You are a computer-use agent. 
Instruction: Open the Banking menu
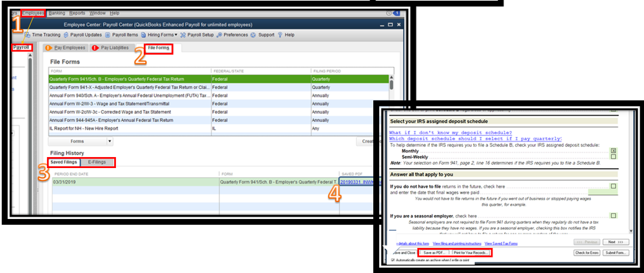57,13
